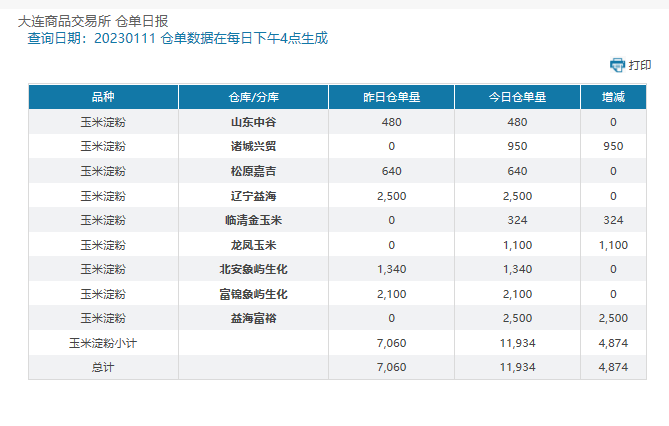The height and width of the screenshot is (426, 669).
Task: Click yesterday's value 2,500 for 辽宁益海
Action: (391, 196)
